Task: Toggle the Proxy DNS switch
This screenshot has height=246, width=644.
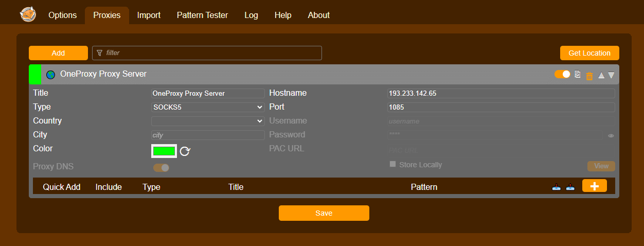Action: coord(161,167)
